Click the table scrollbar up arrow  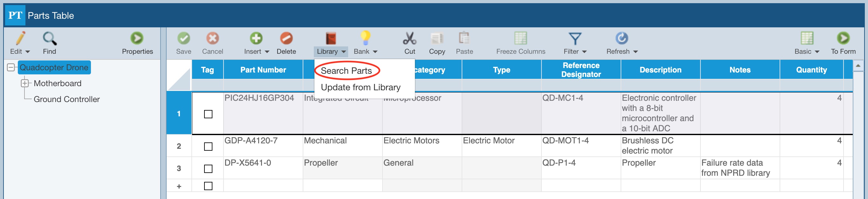point(858,65)
